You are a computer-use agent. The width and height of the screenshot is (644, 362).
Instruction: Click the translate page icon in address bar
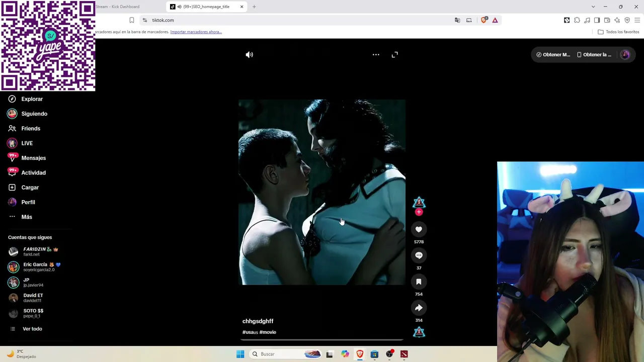click(x=457, y=20)
